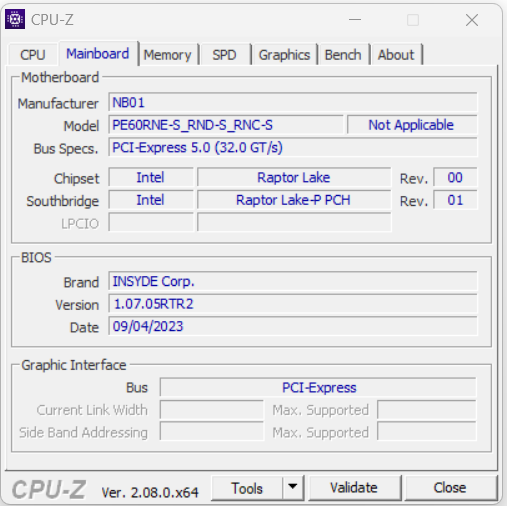The image size is (507, 506).
Task: Open the Memory tab
Action: point(168,55)
